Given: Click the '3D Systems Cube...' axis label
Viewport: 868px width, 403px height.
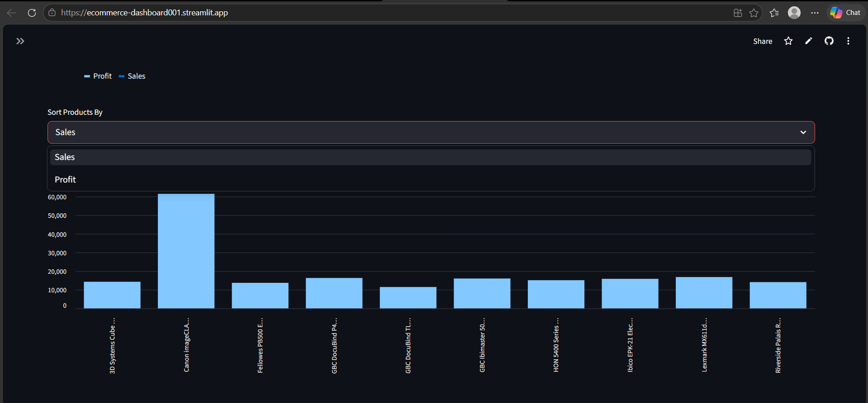Looking at the screenshot, I should pyautogui.click(x=112, y=346).
